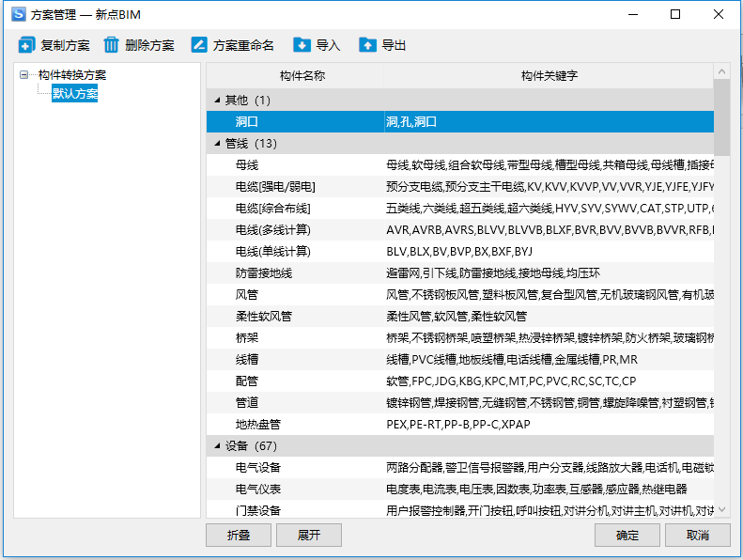This screenshot has height=560, width=743.
Task: Select the 电缆[强电/弱电] row
Action: point(460,187)
